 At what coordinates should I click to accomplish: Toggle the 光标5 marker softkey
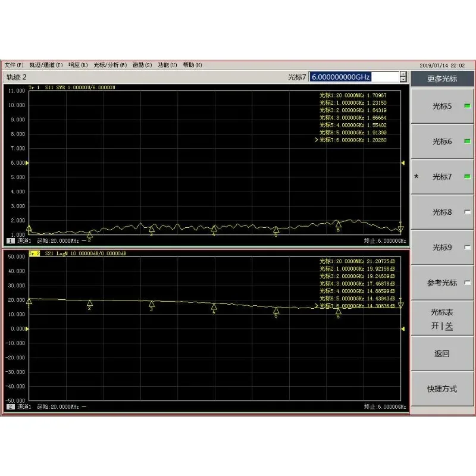tap(442, 107)
